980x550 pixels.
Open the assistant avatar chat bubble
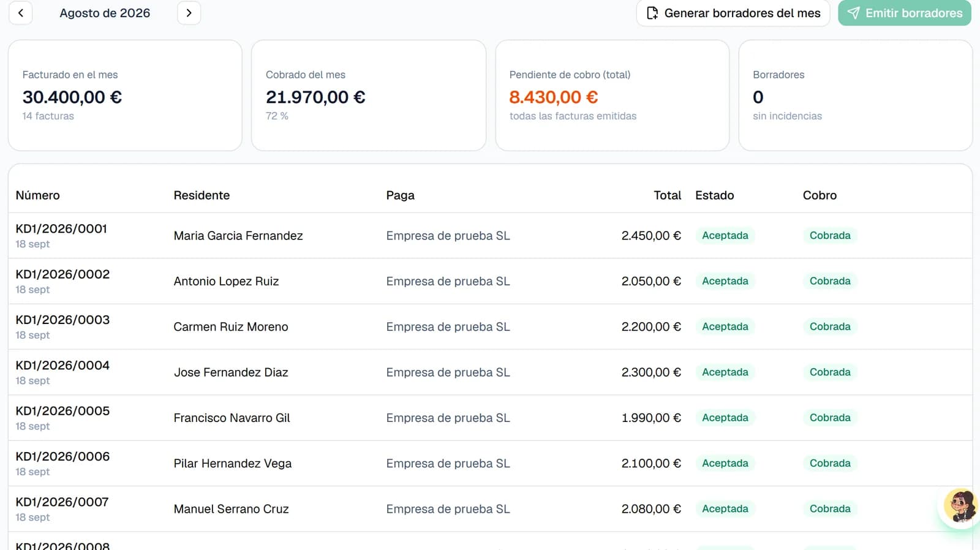(x=960, y=505)
